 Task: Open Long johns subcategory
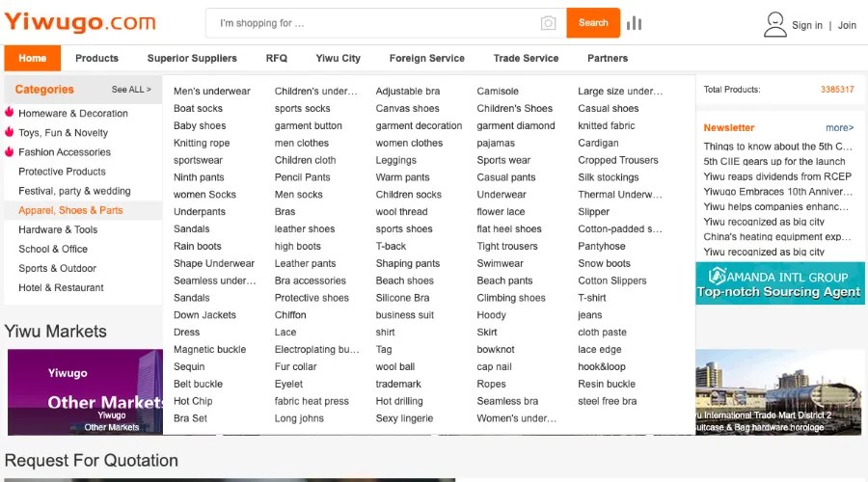[299, 418]
